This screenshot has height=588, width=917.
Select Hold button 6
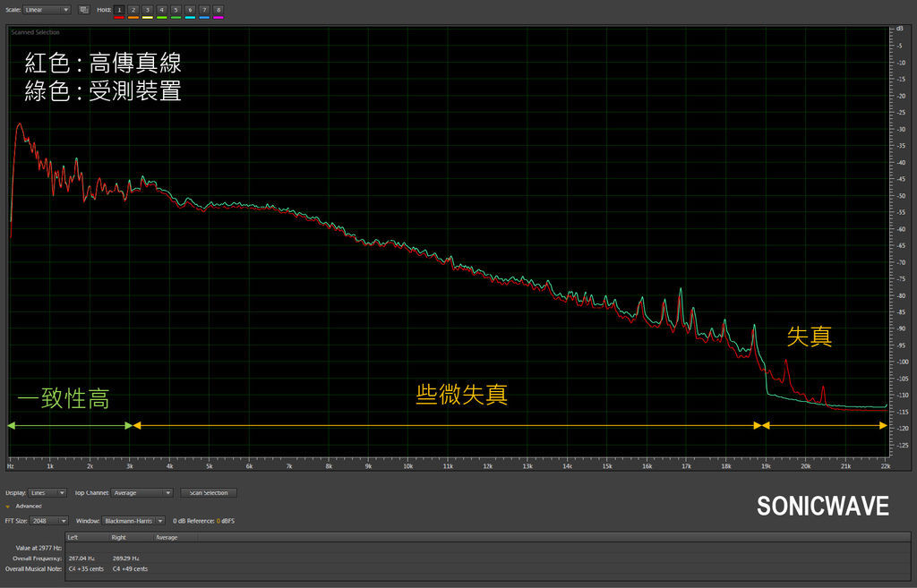(190, 10)
